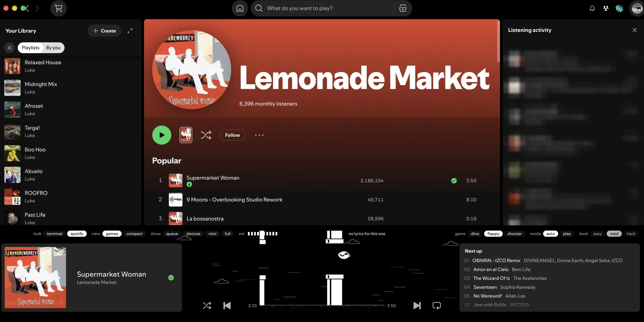Click green saved checkmark on Supermarket Woman row
The image size is (644, 322).
click(x=454, y=181)
